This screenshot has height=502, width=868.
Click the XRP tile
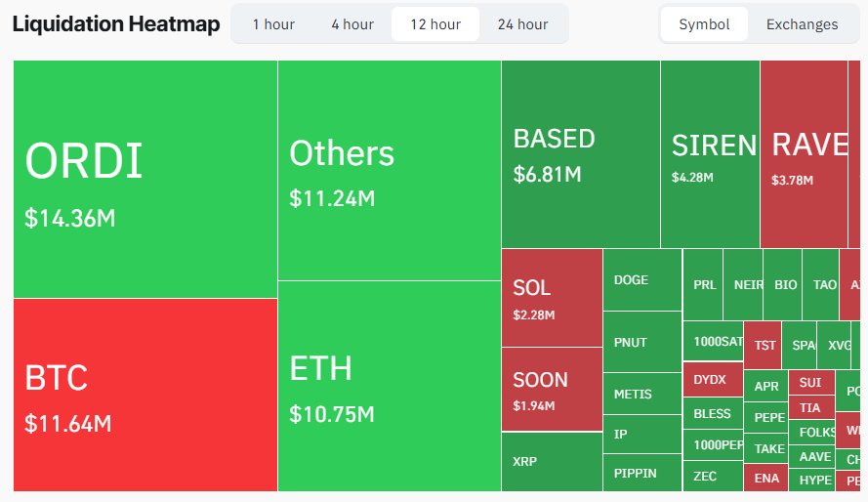click(551, 461)
